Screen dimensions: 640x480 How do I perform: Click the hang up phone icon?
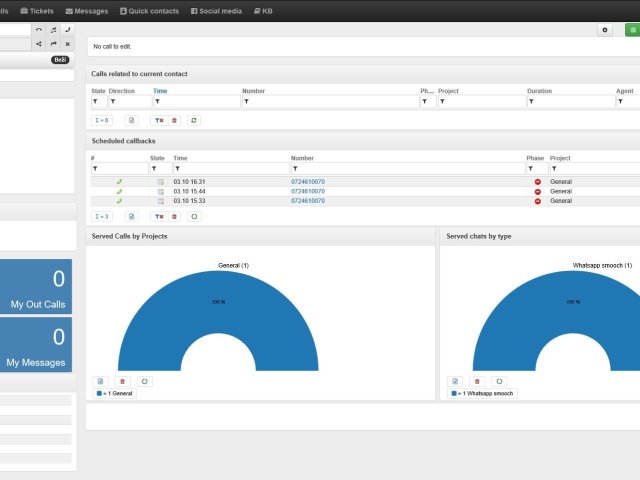[x=38, y=30]
